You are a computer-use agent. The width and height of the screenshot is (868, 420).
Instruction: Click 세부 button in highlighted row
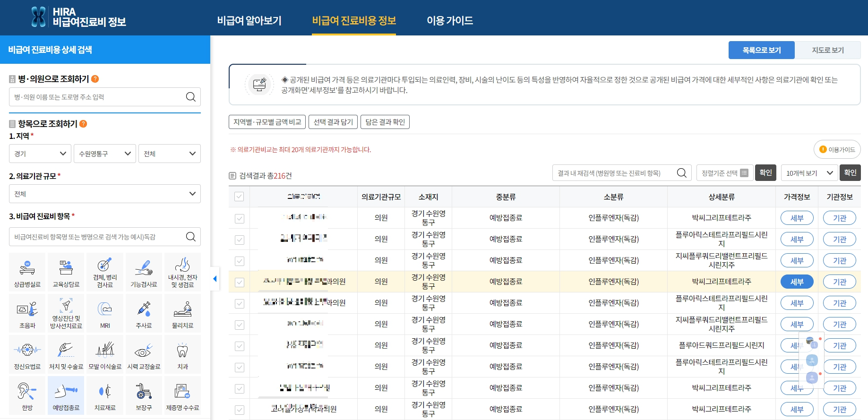797,282
